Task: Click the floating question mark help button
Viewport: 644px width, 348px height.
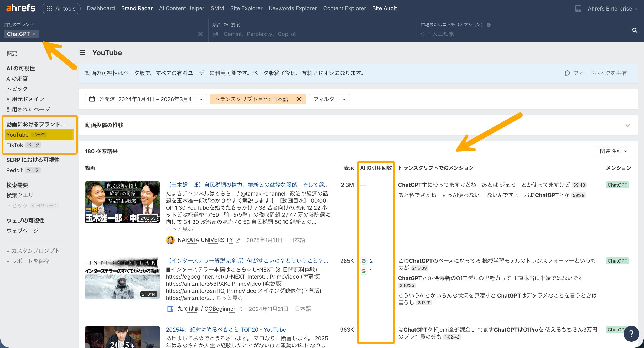Action: (x=631, y=334)
